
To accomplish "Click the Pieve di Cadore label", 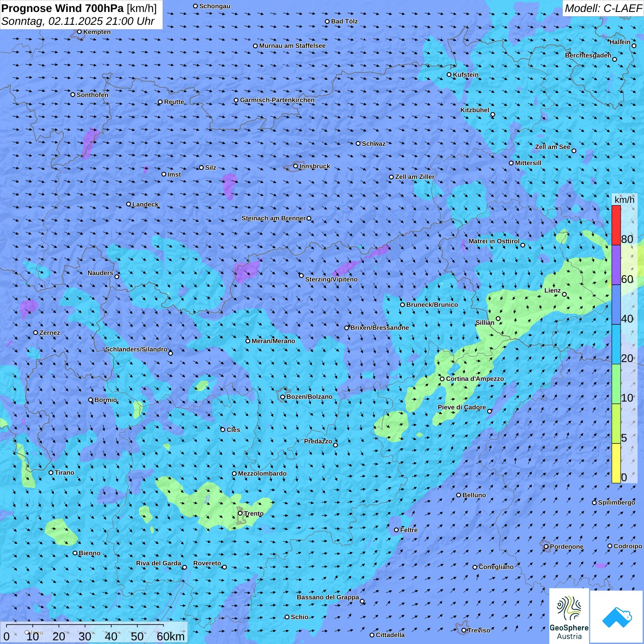I will pos(462,407).
